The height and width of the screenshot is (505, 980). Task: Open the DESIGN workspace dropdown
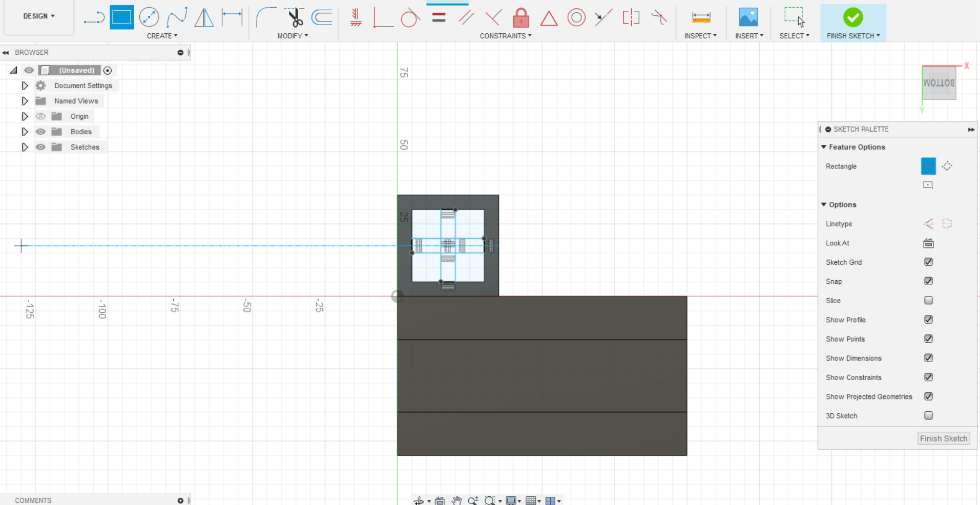click(39, 16)
